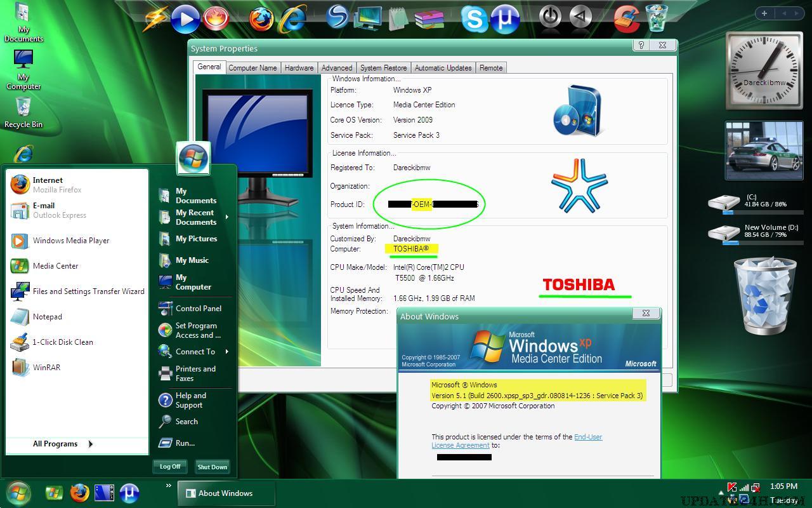Click the Shut Down button
The height and width of the screenshot is (508, 812).
tap(212, 467)
